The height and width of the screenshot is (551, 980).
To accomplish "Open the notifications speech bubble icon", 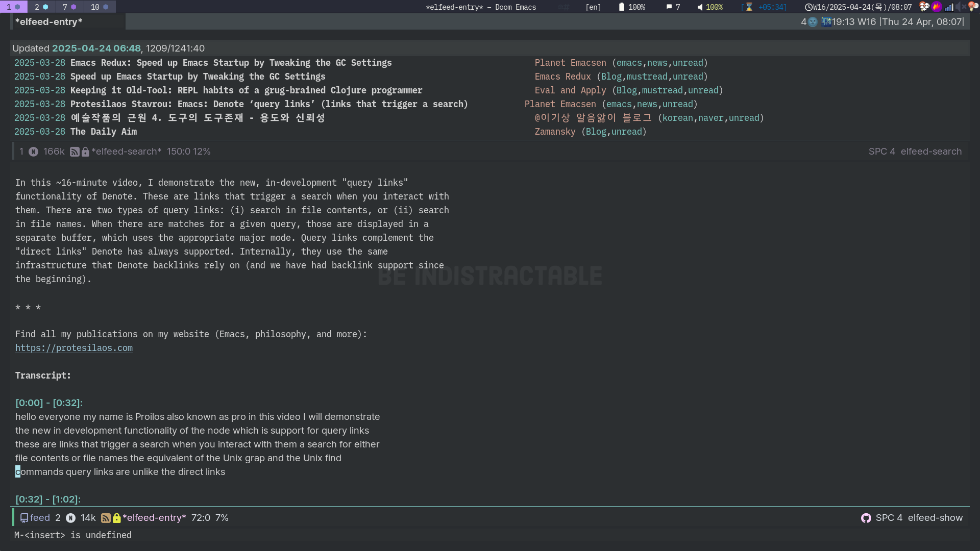I will [669, 7].
